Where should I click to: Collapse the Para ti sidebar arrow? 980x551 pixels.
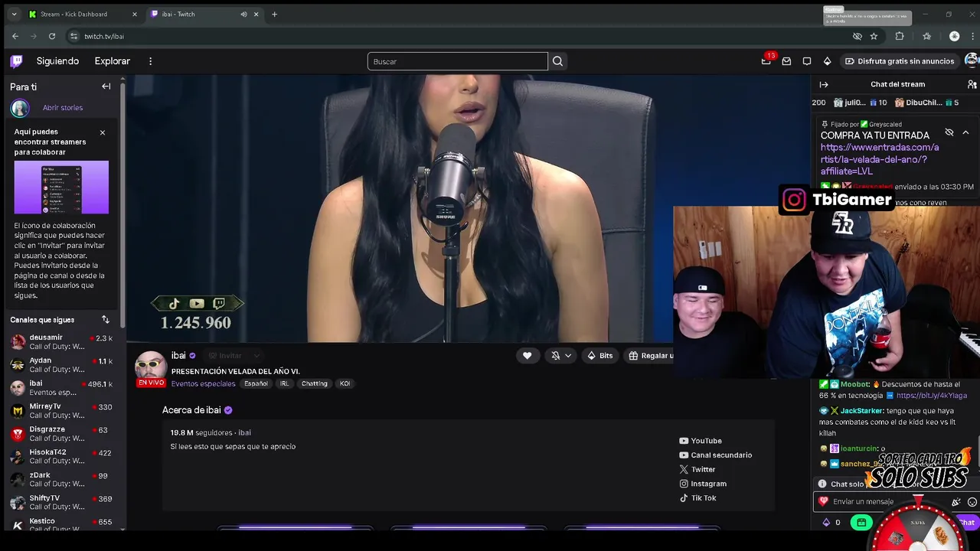pyautogui.click(x=106, y=86)
